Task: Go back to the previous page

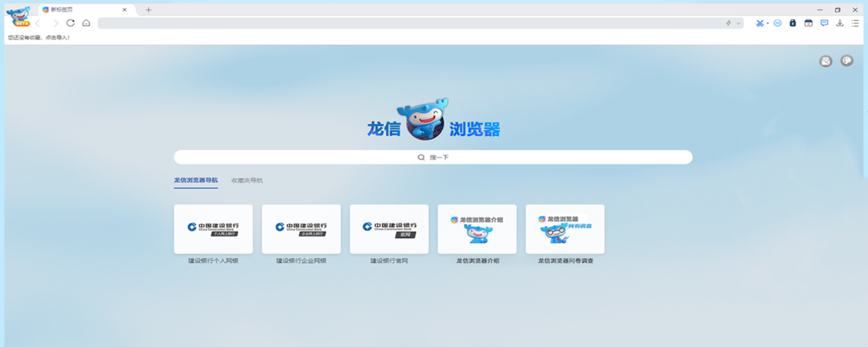Action: point(38,23)
